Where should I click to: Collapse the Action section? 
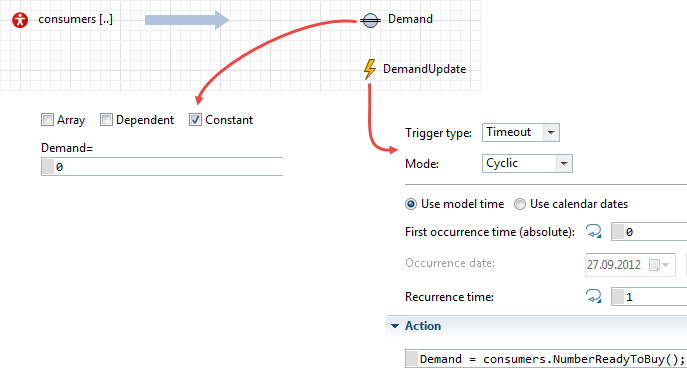tap(396, 326)
